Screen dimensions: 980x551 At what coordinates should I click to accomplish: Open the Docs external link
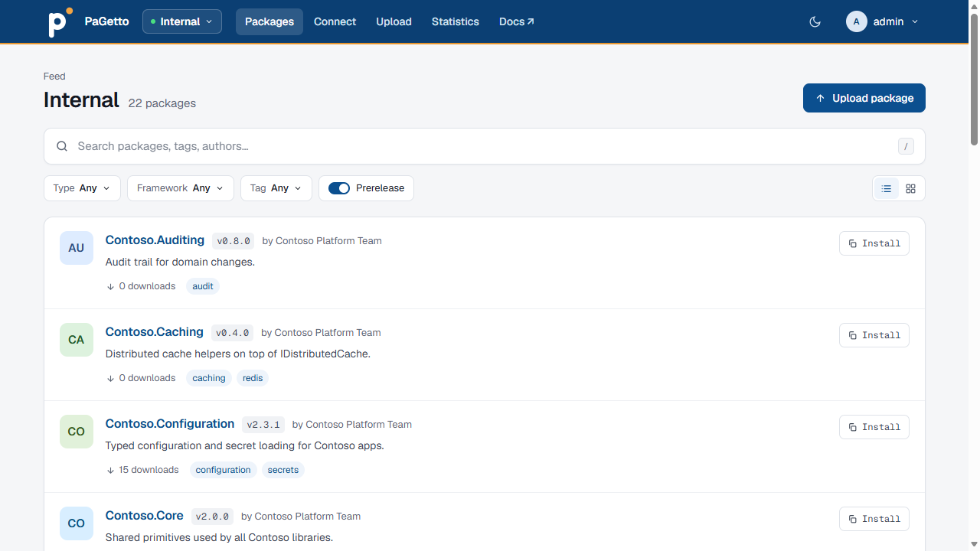click(517, 21)
